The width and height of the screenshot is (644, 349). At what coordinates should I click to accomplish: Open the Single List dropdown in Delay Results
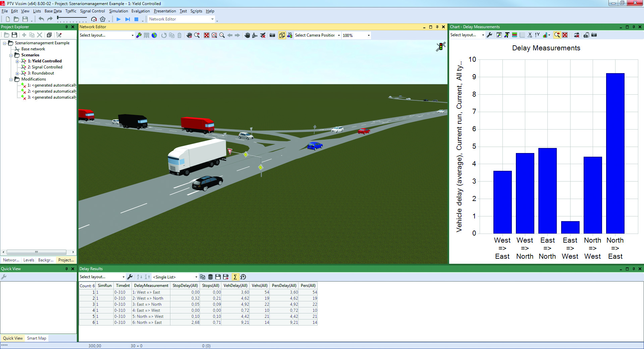196,277
